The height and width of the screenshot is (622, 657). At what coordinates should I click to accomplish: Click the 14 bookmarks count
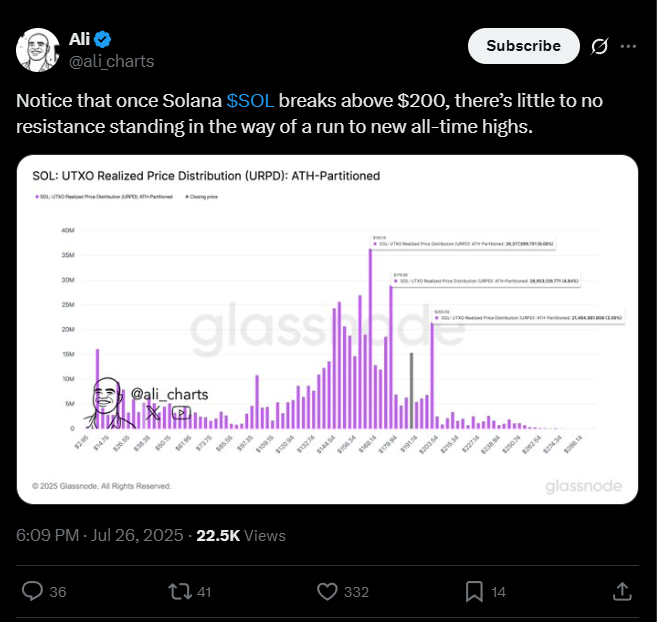tap(498, 592)
